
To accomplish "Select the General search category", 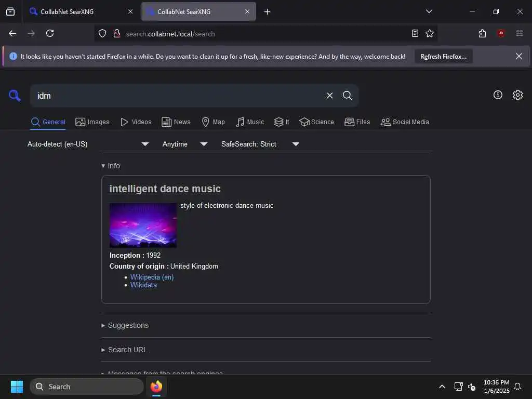I will [48, 122].
